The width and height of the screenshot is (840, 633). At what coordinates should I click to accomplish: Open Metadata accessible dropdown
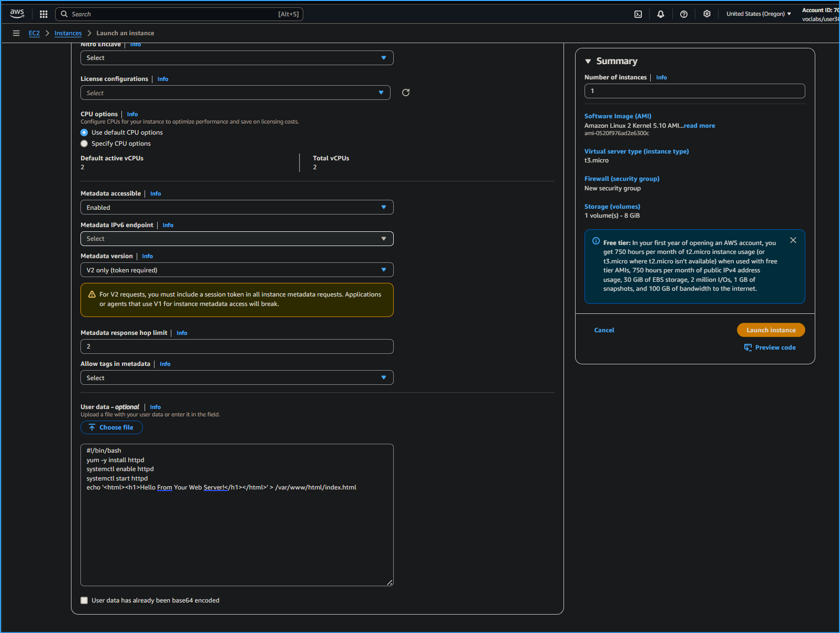(x=237, y=207)
